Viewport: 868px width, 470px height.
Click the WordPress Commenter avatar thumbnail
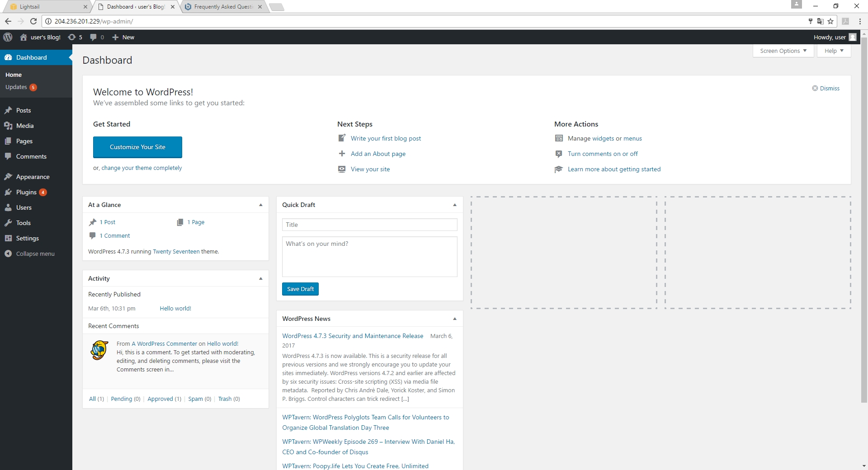(x=99, y=350)
